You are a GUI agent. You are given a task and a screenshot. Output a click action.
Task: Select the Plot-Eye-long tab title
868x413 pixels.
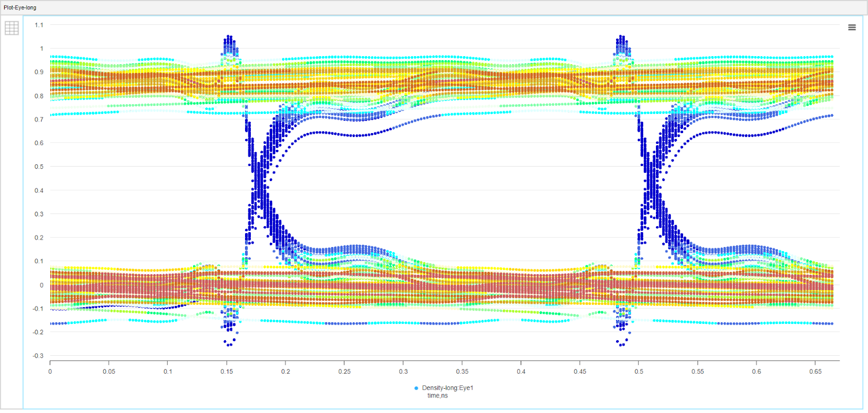tap(20, 8)
